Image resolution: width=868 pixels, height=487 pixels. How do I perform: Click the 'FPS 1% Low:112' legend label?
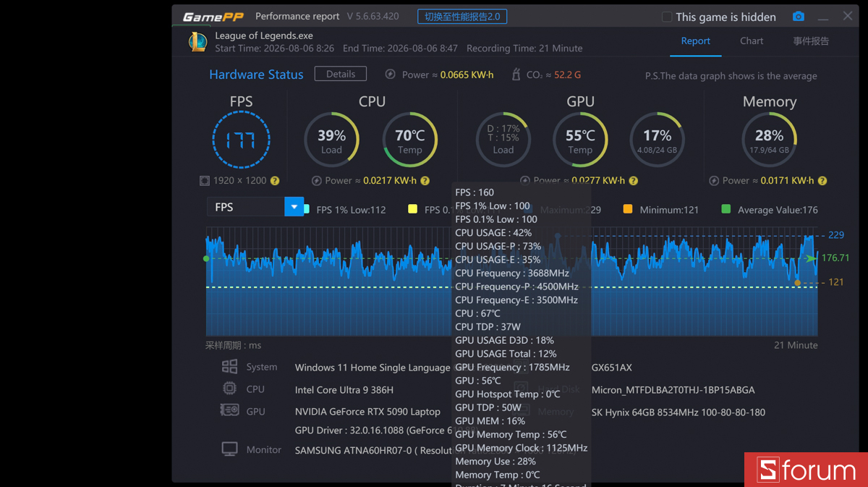coord(351,210)
